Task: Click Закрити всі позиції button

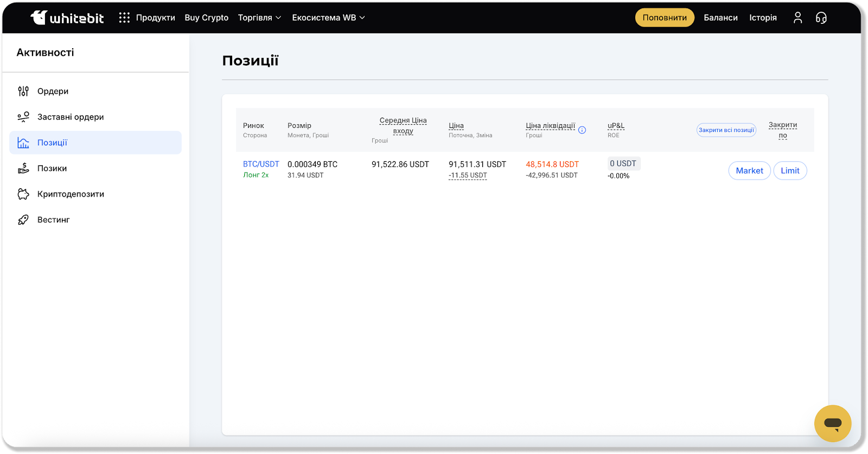Action: [x=726, y=130]
